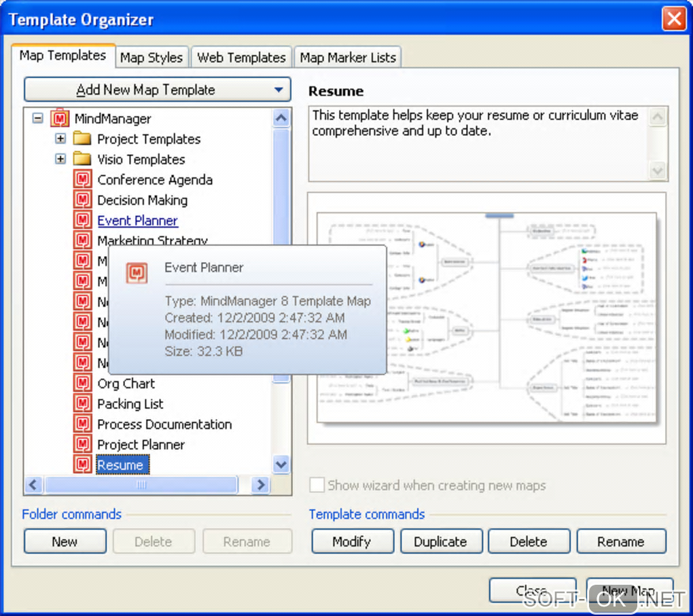Click the tree horizontal scrollbar thumb

(x=141, y=485)
